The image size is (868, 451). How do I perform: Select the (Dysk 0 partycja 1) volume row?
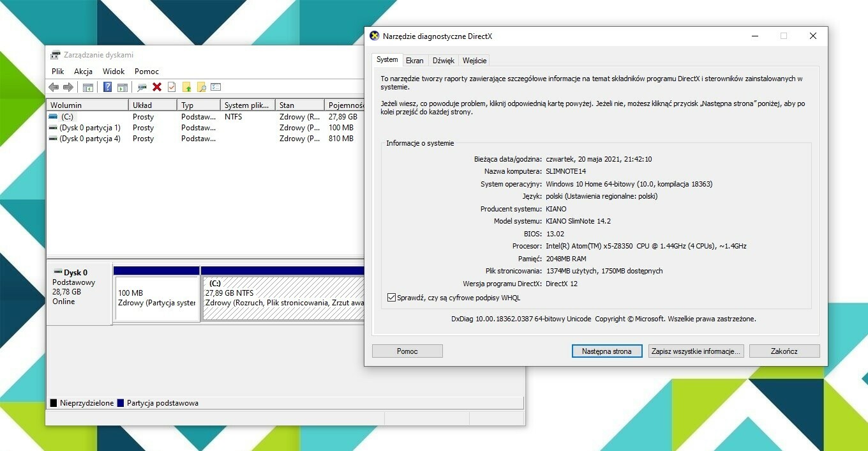(205, 128)
